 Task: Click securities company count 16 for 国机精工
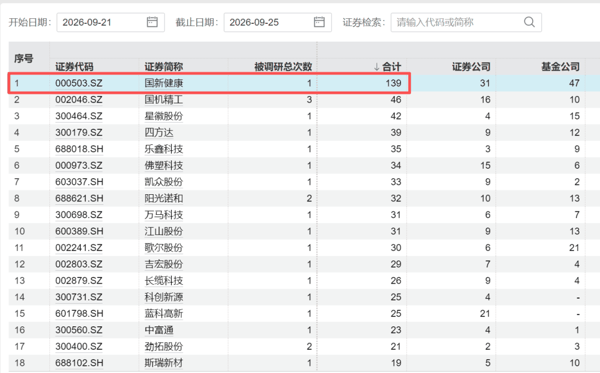click(x=485, y=99)
